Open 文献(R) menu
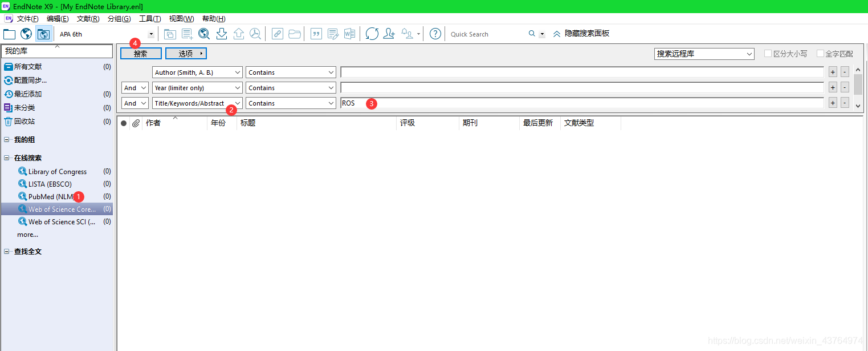 [x=88, y=19]
